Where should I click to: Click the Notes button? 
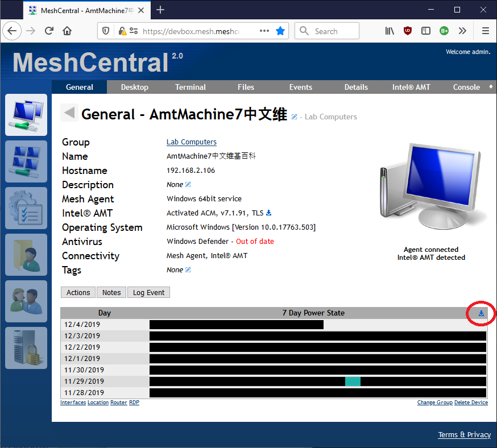click(111, 292)
